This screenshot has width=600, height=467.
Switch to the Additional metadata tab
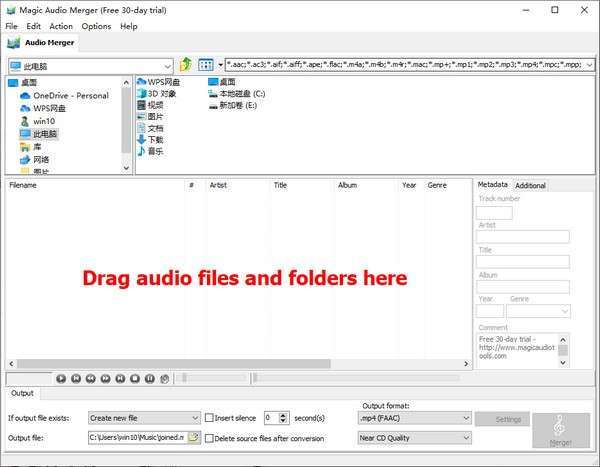click(530, 185)
